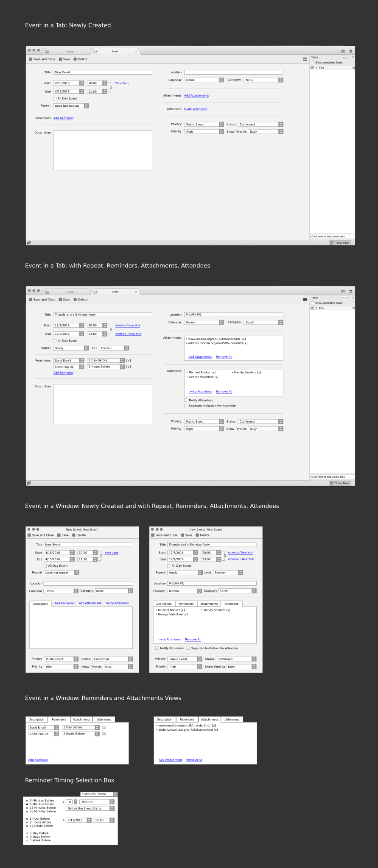
Task: Toggle time link chain in Birthday Party tab mockup
Action: (x=111, y=330)
